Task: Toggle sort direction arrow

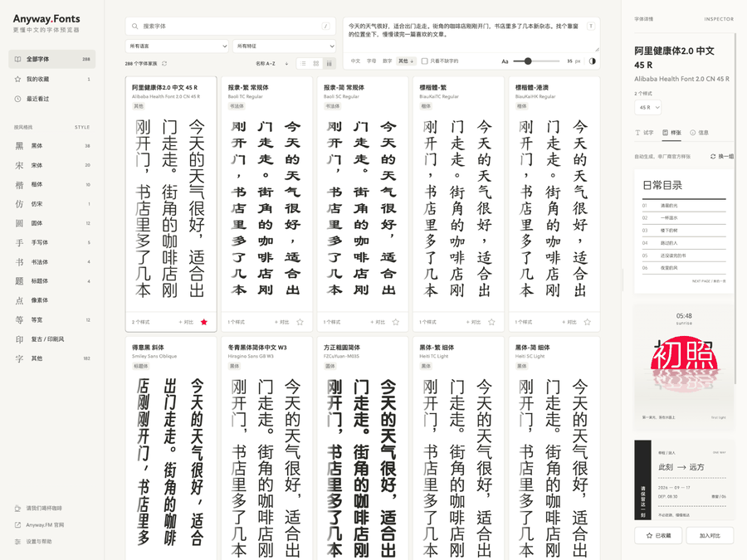Action: coord(286,63)
